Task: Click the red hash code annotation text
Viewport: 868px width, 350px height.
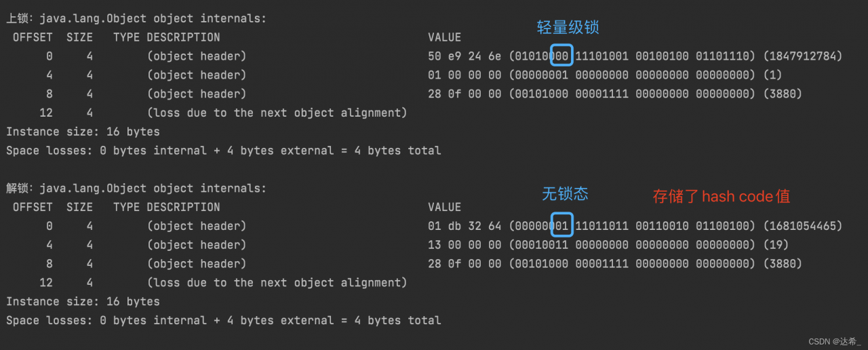Action: pyautogui.click(x=722, y=197)
